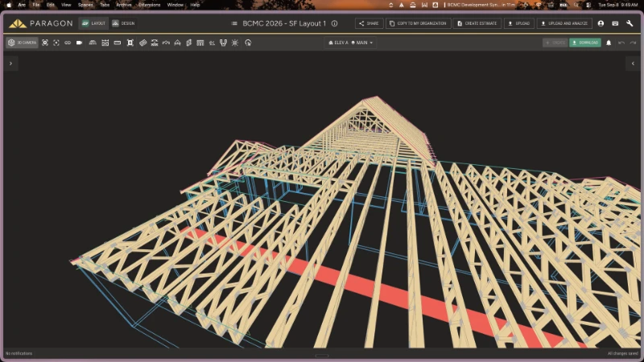
Task: Click the house-shaped toolbar icon
Action: [177, 43]
